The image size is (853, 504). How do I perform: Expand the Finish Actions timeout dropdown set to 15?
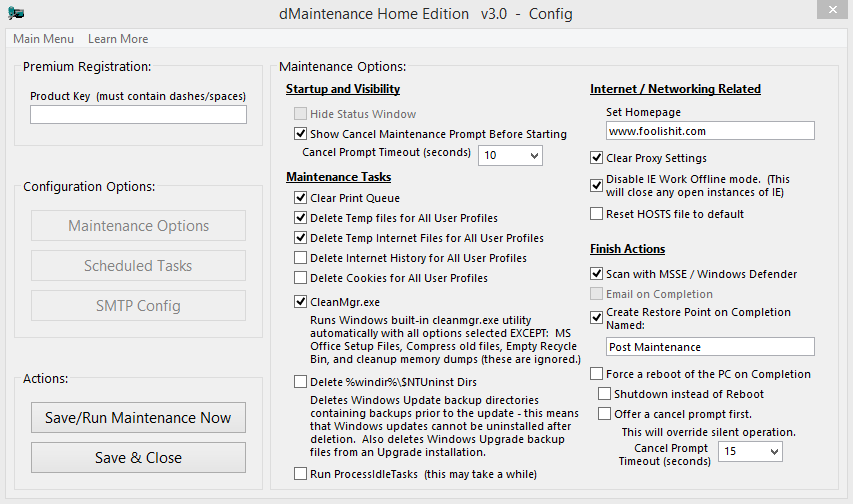pos(750,451)
